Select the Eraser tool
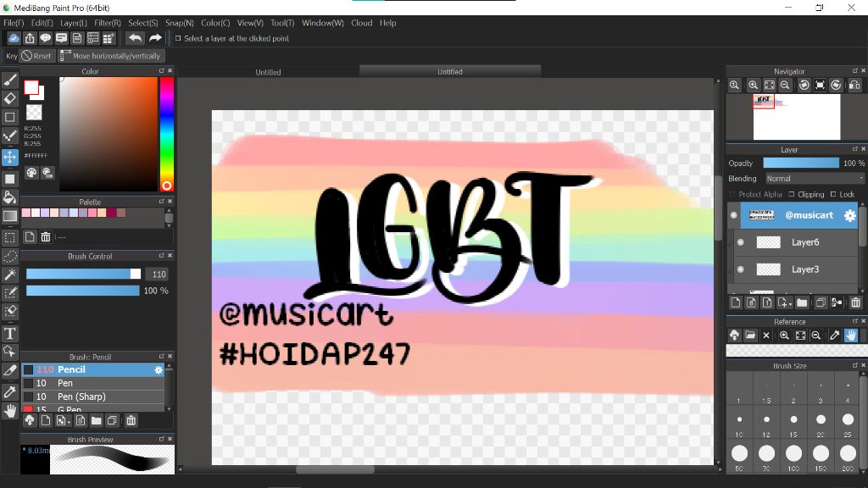Screen dimensions: 868x488 click(10, 98)
